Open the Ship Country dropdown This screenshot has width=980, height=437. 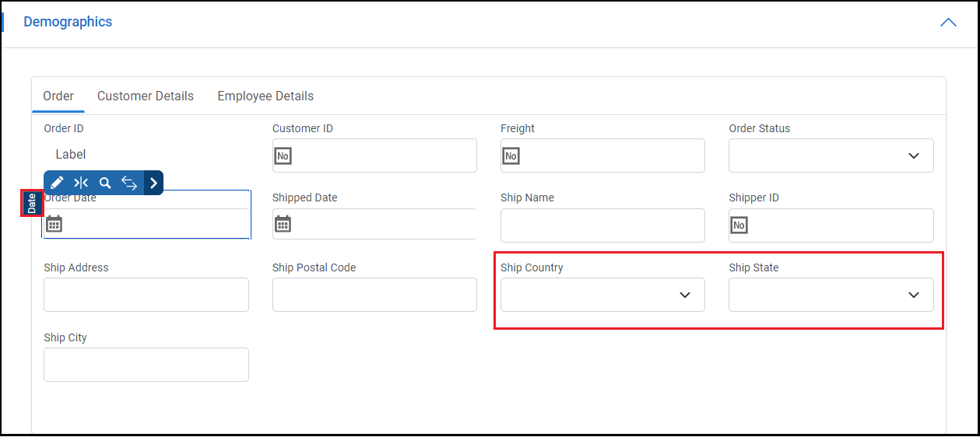point(602,295)
